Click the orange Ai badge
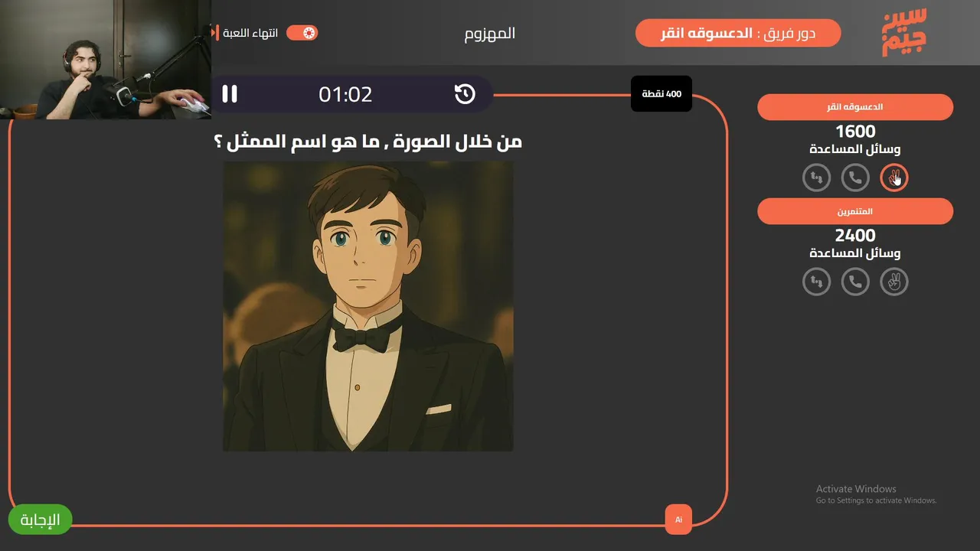Screen dimensions: 980x551 pyautogui.click(x=678, y=520)
